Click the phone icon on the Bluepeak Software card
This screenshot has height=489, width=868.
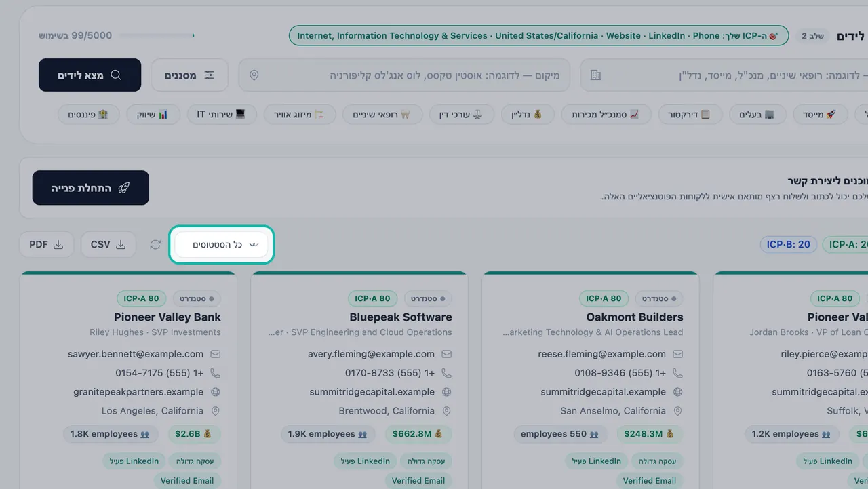click(447, 373)
